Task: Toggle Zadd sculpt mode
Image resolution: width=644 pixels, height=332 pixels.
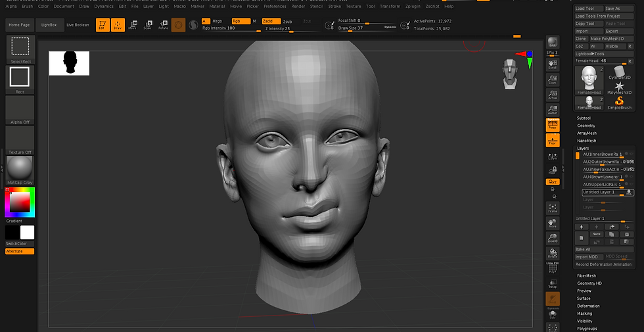Action: 271,21
